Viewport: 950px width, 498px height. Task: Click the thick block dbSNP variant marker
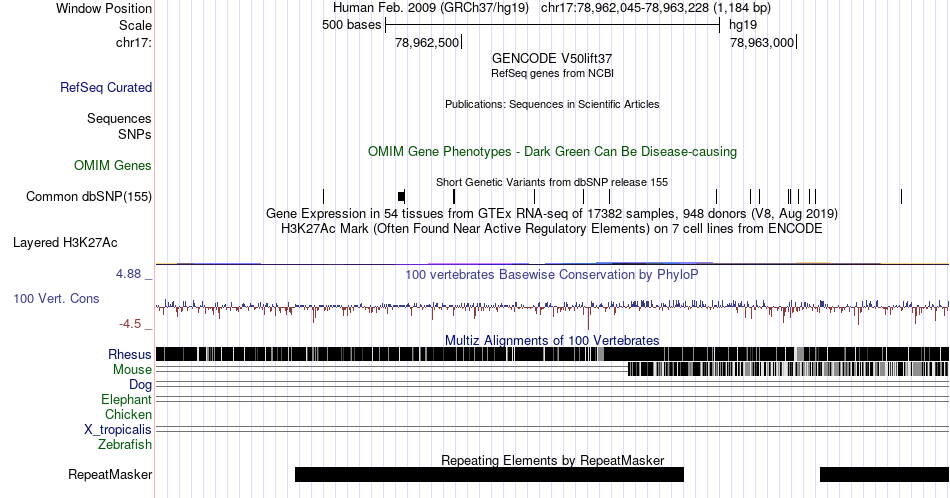click(x=401, y=196)
